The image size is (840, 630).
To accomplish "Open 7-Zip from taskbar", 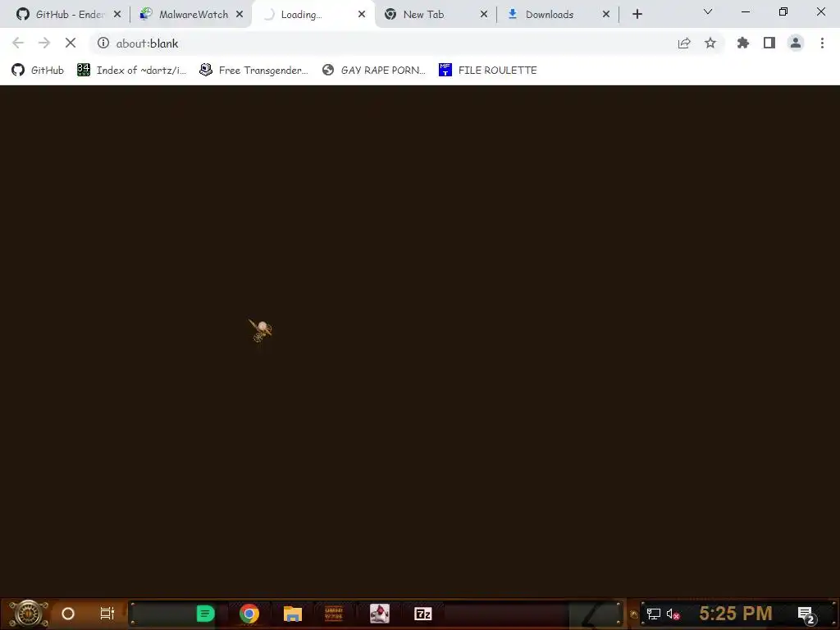I will (423, 614).
